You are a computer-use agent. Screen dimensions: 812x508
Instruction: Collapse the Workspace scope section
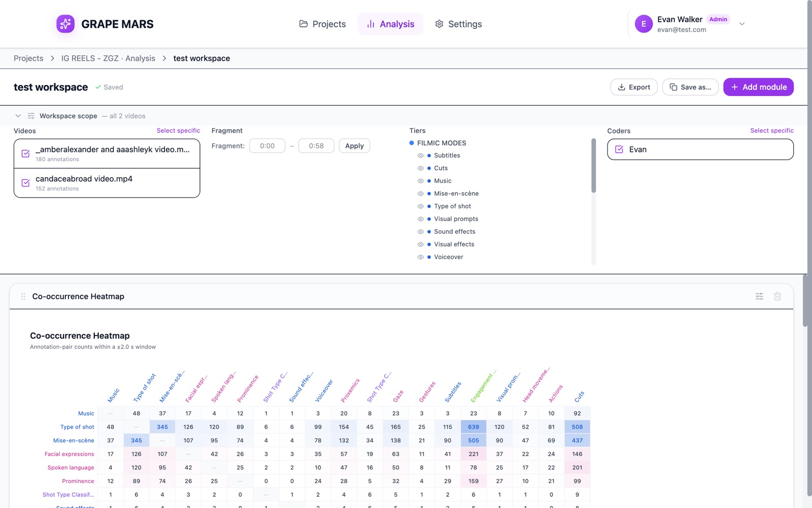[18, 116]
